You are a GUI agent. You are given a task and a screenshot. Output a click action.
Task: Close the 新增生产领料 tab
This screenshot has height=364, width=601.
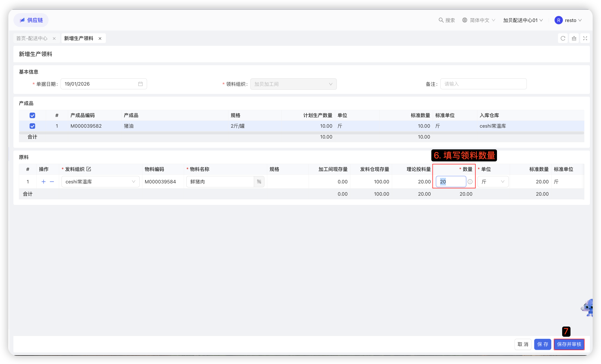click(x=100, y=39)
